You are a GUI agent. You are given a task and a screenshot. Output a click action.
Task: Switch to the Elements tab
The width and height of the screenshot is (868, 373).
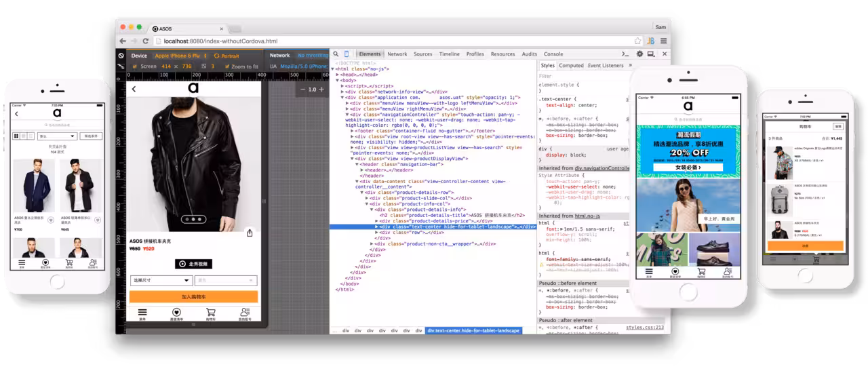pos(370,54)
